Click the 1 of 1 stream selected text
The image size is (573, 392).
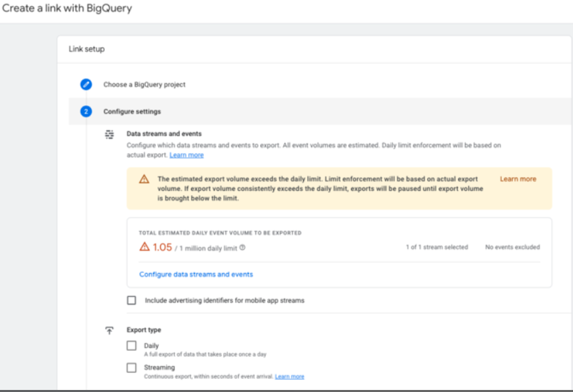coord(437,247)
